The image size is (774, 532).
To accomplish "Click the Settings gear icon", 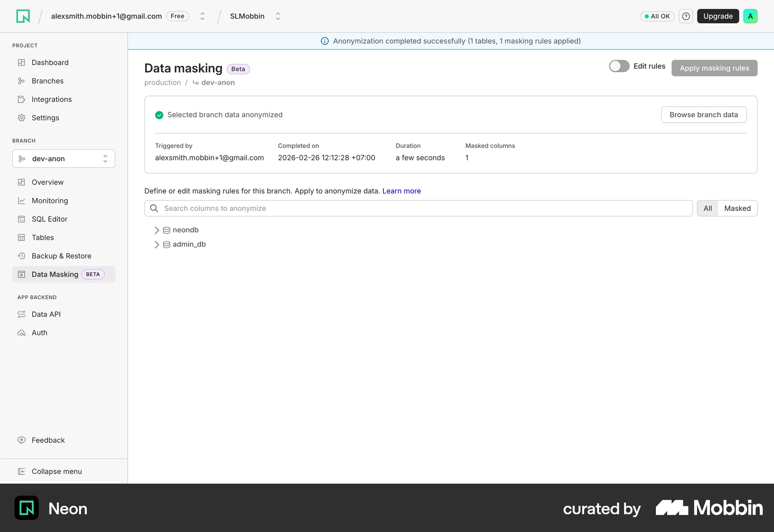I will (21, 118).
